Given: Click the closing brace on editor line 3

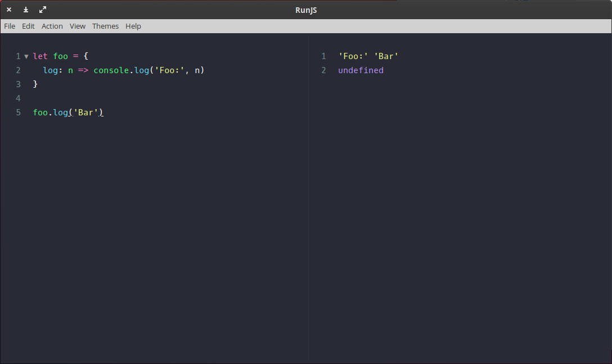Looking at the screenshot, I should pos(35,84).
